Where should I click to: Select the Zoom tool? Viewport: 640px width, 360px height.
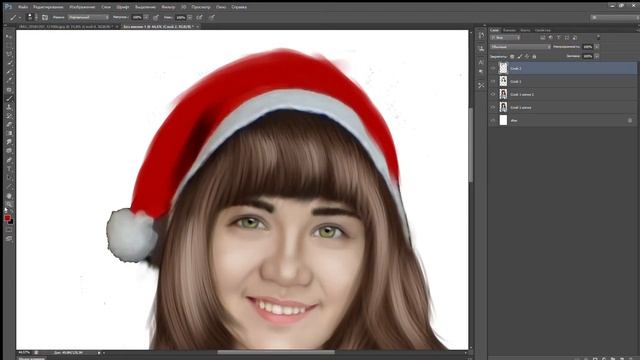pyautogui.click(x=9, y=204)
